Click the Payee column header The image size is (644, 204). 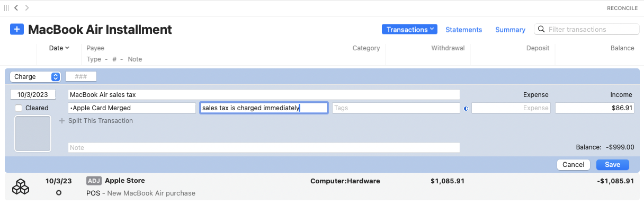tap(95, 48)
